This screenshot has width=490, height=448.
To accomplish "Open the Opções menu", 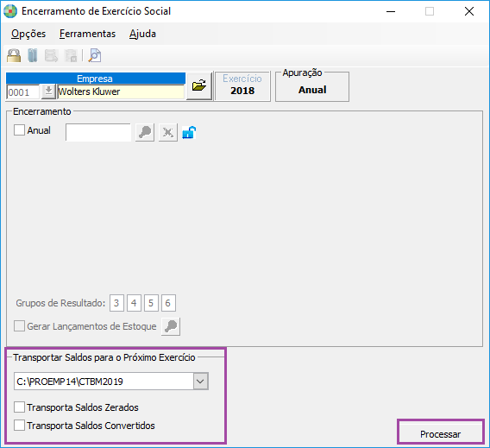I will tap(28, 34).
